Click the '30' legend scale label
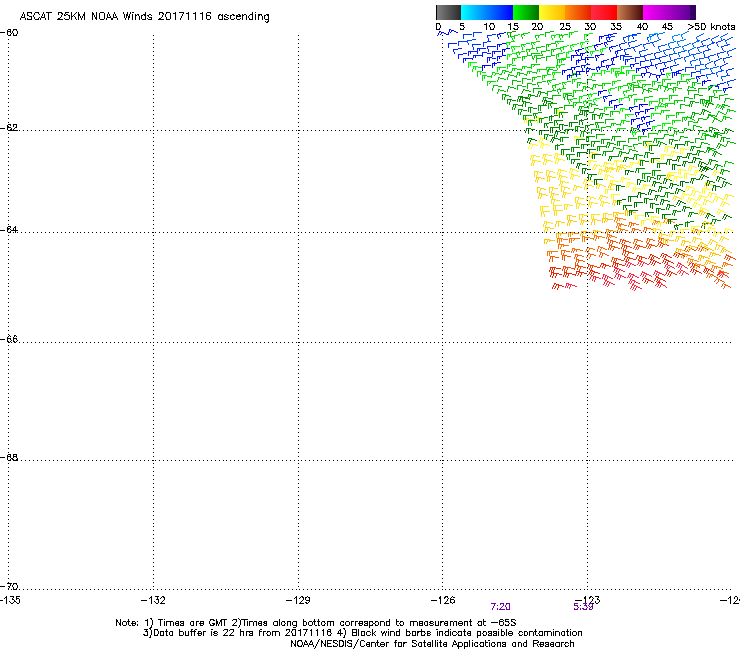This screenshot has height=650, width=740. [590, 27]
